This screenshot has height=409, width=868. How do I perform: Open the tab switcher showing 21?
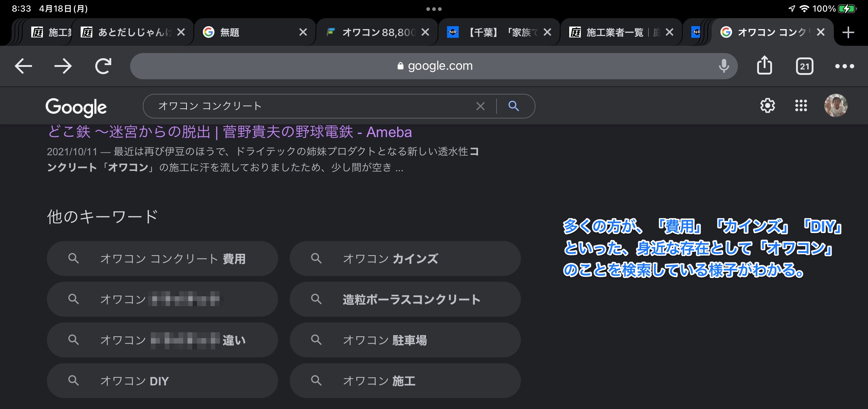pyautogui.click(x=804, y=66)
